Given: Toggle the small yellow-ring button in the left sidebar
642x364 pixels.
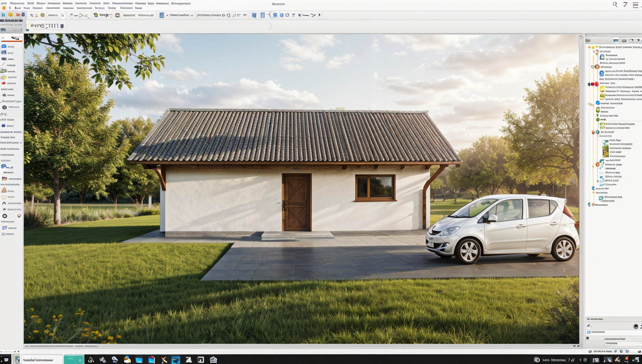Looking at the screenshot, I should [19, 216].
